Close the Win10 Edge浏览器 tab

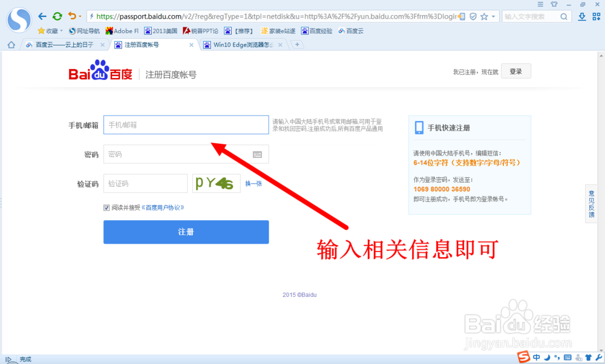coord(280,45)
